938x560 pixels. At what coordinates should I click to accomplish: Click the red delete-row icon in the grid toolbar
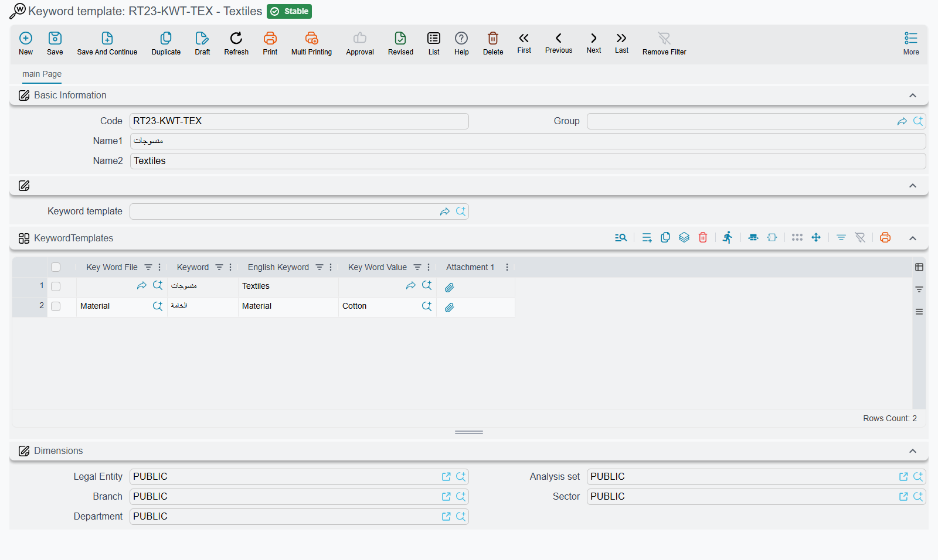click(703, 237)
